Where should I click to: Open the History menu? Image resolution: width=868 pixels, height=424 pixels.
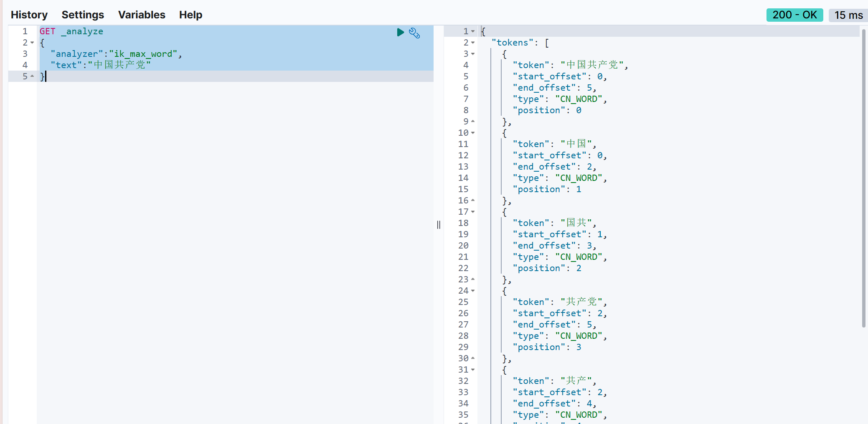point(29,15)
